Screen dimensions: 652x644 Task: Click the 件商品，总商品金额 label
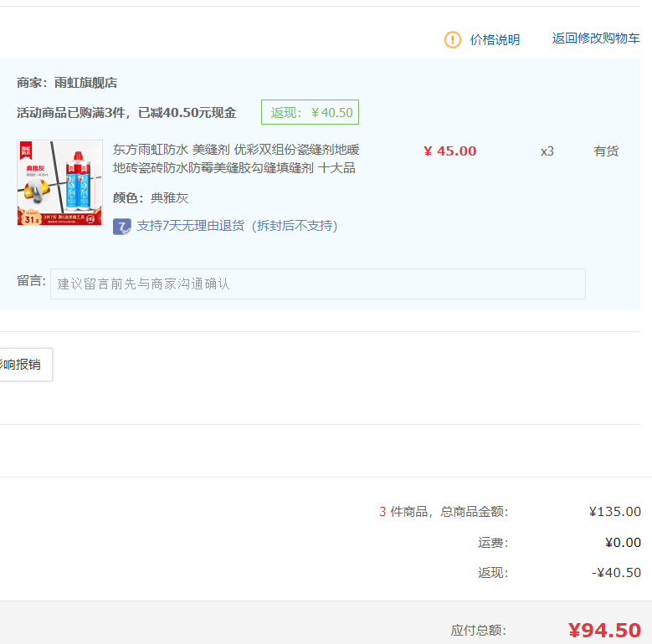pos(449,512)
